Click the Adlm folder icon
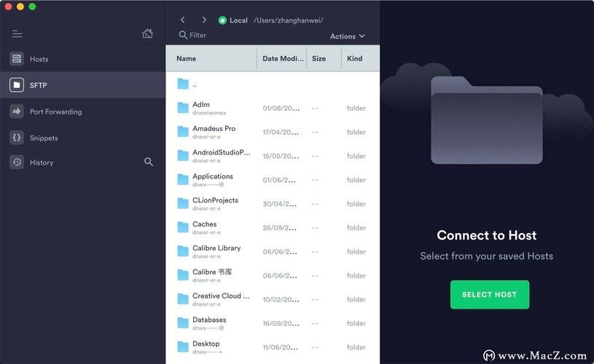The height and width of the screenshot is (364, 594). (x=183, y=108)
